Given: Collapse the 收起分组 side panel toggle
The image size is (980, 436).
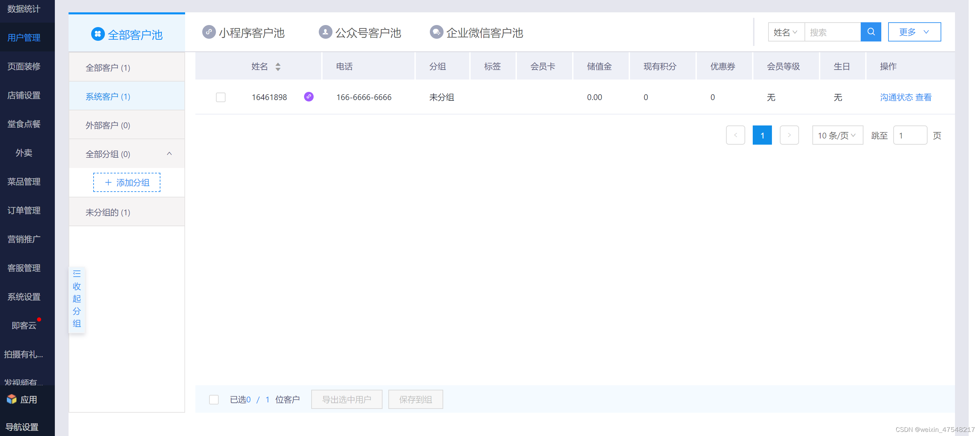Looking at the screenshot, I should (x=77, y=299).
